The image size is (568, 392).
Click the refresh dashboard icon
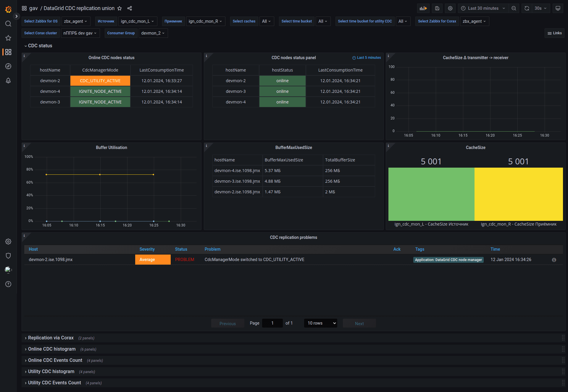pos(527,8)
